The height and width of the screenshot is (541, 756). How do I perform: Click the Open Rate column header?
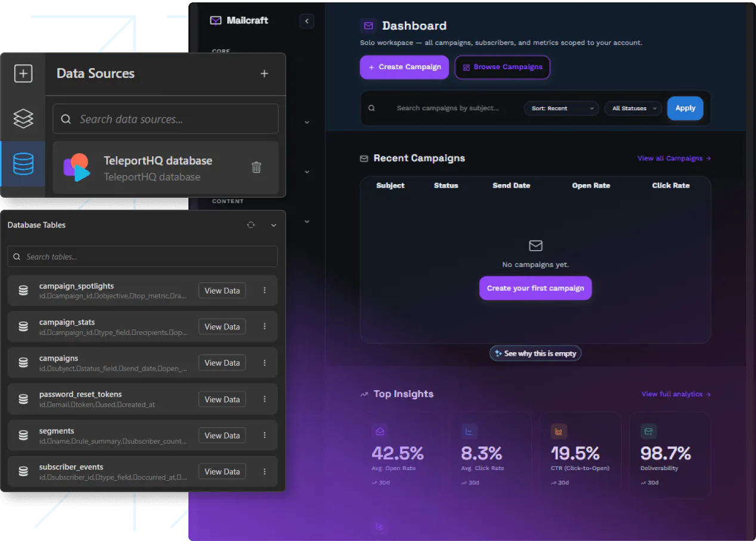[x=591, y=186]
